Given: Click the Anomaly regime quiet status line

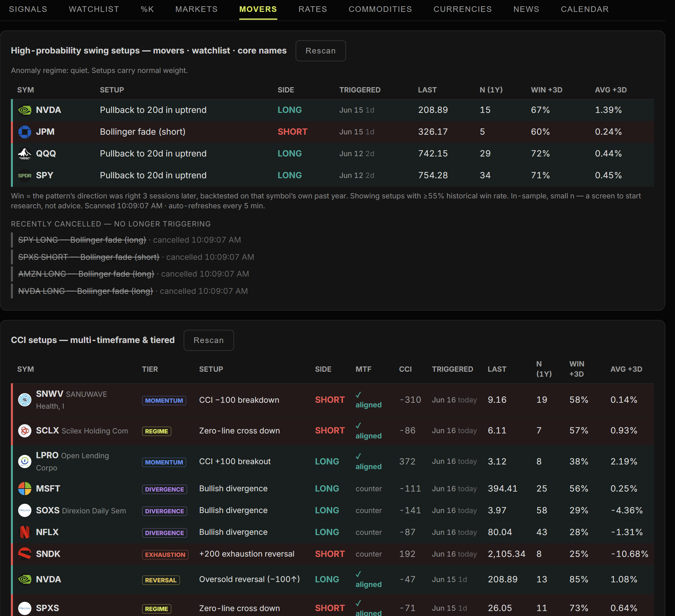Looking at the screenshot, I should tap(99, 71).
